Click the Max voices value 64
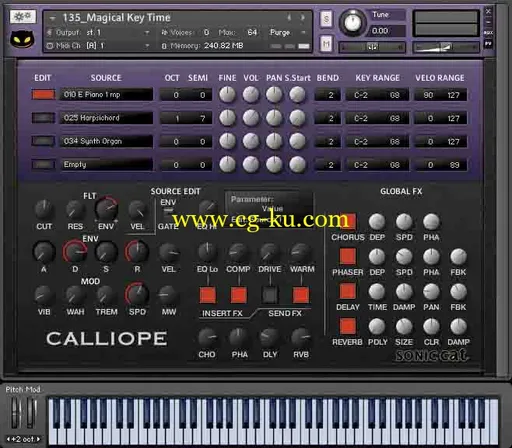This screenshot has height=448, width=512. (x=252, y=32)
